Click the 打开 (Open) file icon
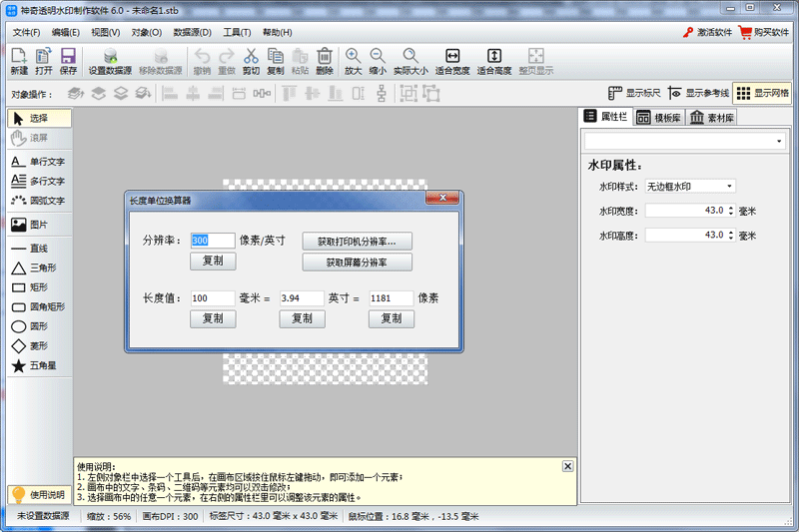The image size is (799, 532). (x=44, y=61)
